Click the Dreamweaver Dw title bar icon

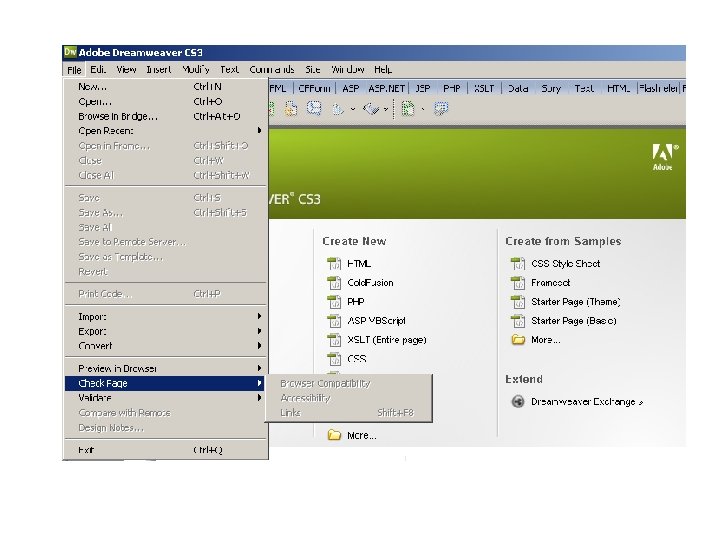(x=70, y=52)
